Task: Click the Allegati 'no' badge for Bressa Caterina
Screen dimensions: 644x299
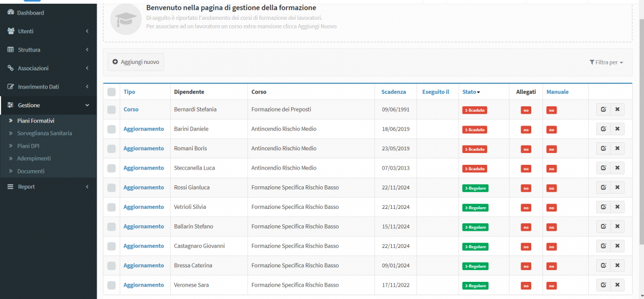Action: 526,266
